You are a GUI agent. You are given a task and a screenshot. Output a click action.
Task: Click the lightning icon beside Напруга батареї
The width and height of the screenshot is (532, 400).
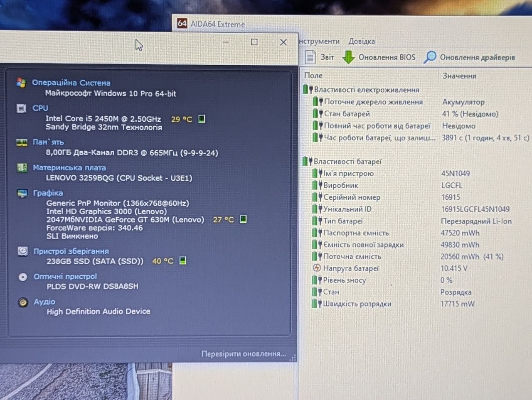click(317, 268)
